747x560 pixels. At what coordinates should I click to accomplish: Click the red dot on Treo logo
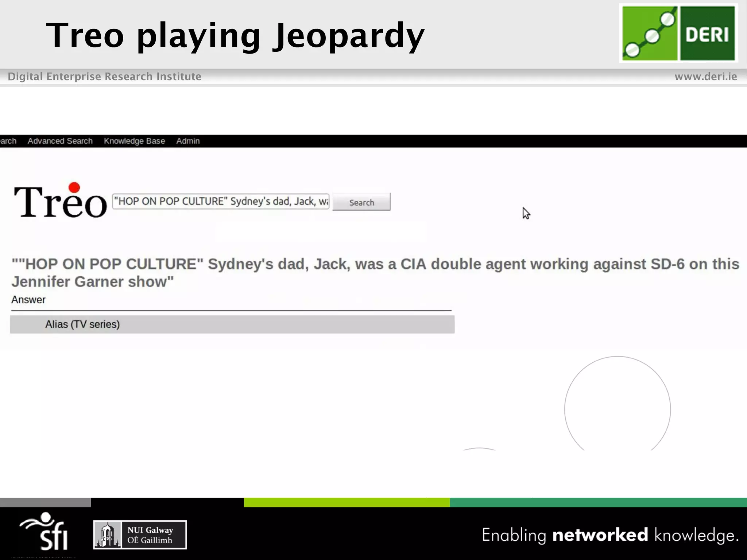click(74, 187)
